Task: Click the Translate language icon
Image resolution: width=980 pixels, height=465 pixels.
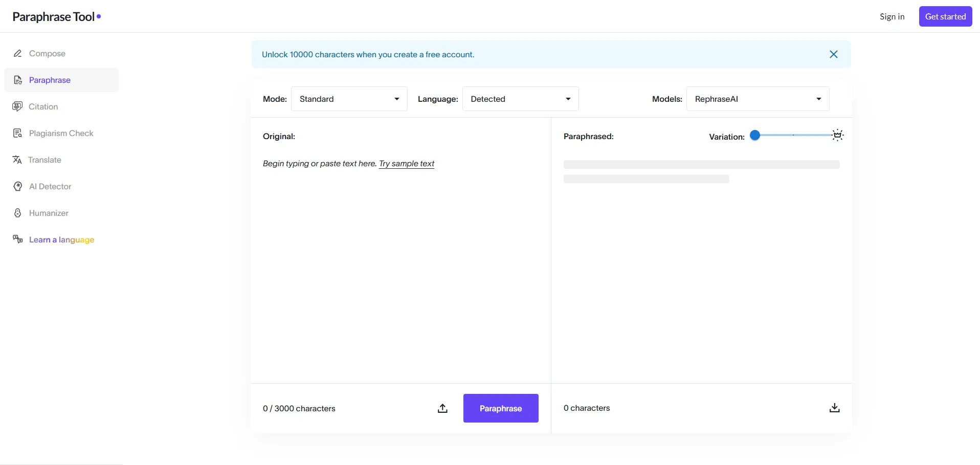Action: [17, 160]
